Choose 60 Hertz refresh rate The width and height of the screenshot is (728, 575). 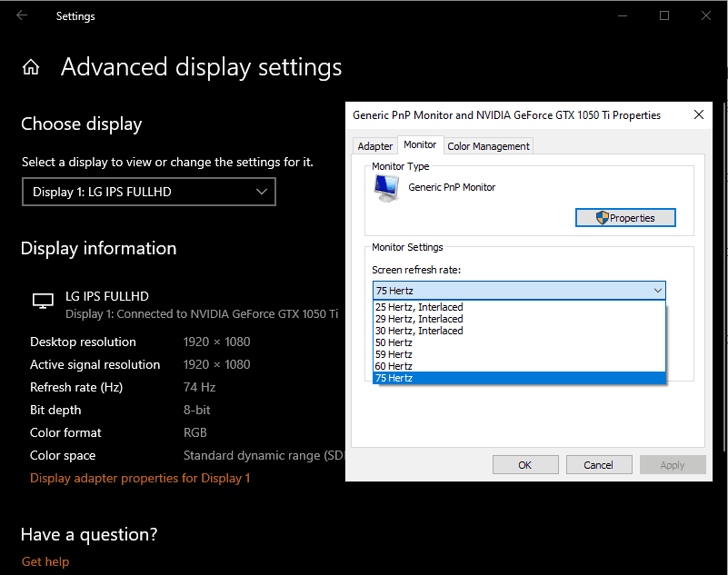(x=519, y=366)
